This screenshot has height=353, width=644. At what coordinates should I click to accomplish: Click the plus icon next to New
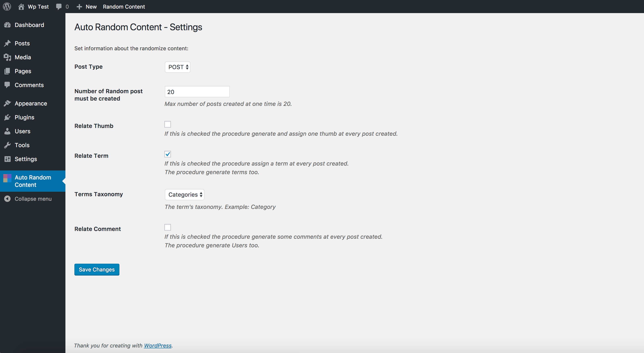[x=79, y=7]
